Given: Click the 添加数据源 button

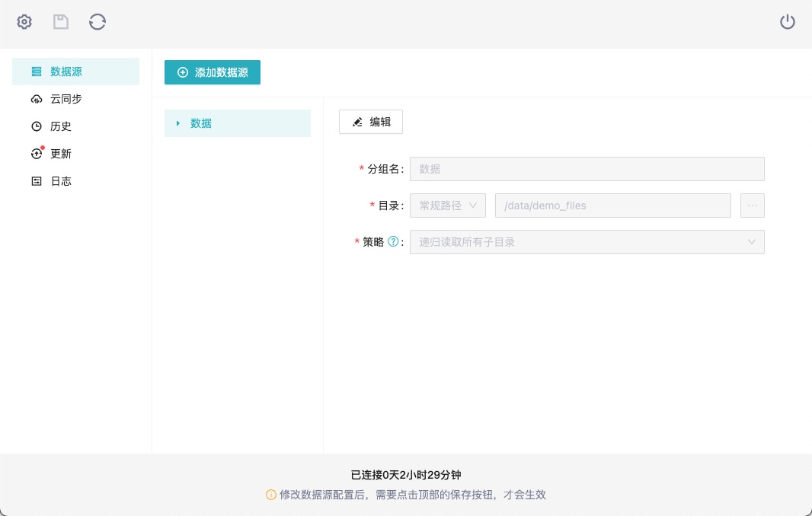Looking at the screenshot, I should [213, 72].
